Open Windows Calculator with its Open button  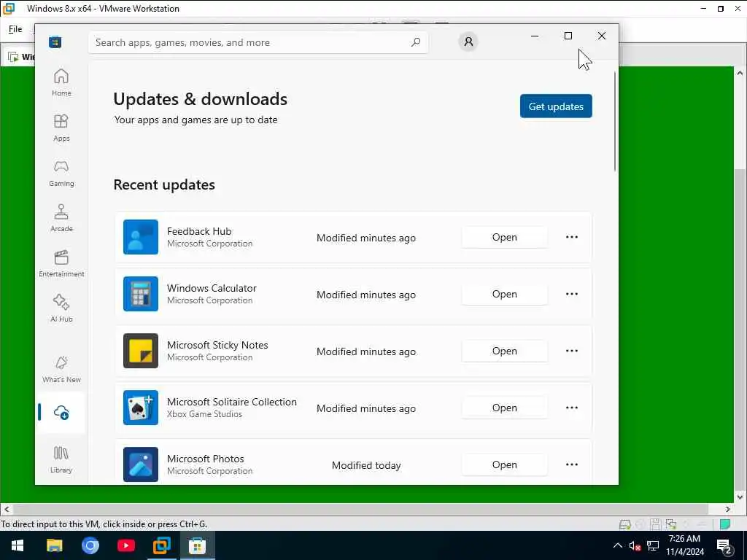[x=505, y=294]
